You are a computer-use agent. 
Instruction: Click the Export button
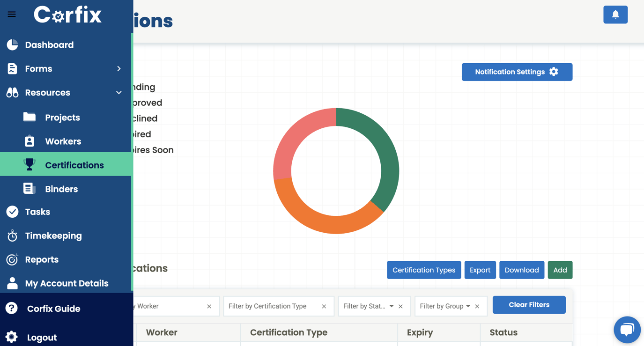(480, 270)
